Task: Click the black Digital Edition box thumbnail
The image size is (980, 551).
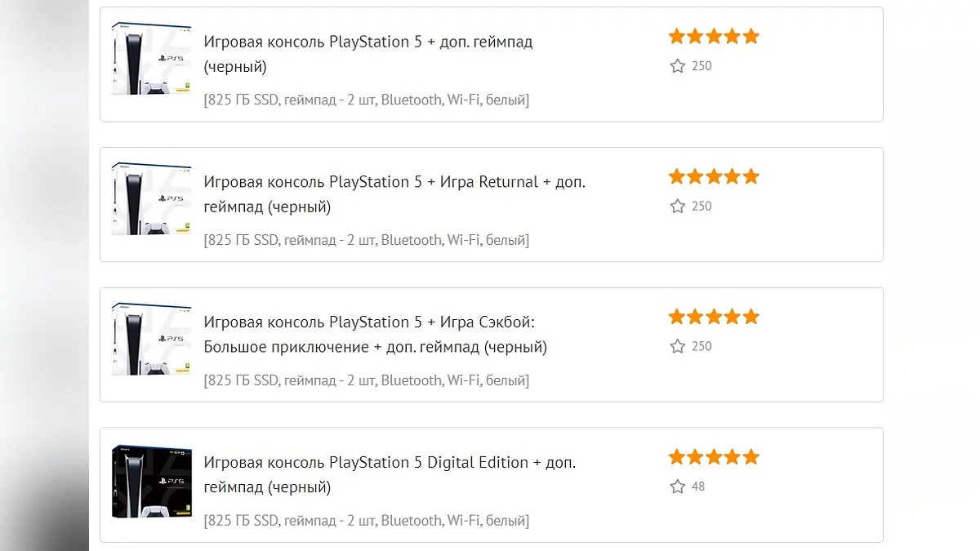Action: click(x=151, y=482)
